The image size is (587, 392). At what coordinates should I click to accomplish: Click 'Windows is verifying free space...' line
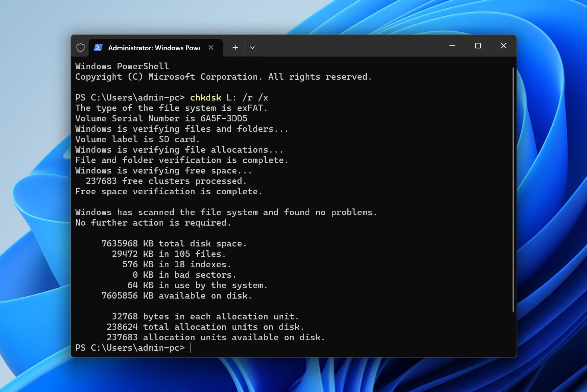164,170
